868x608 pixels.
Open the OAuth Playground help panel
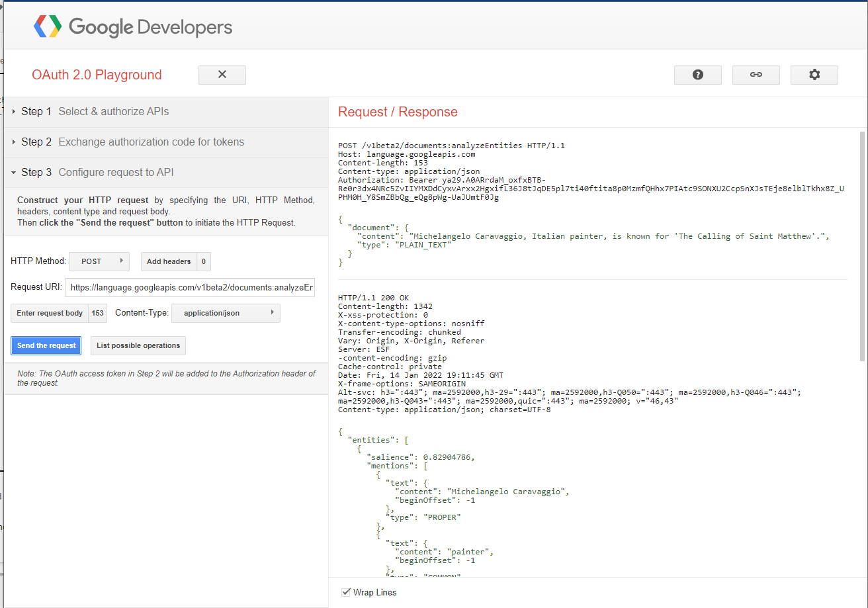point(697,75)
